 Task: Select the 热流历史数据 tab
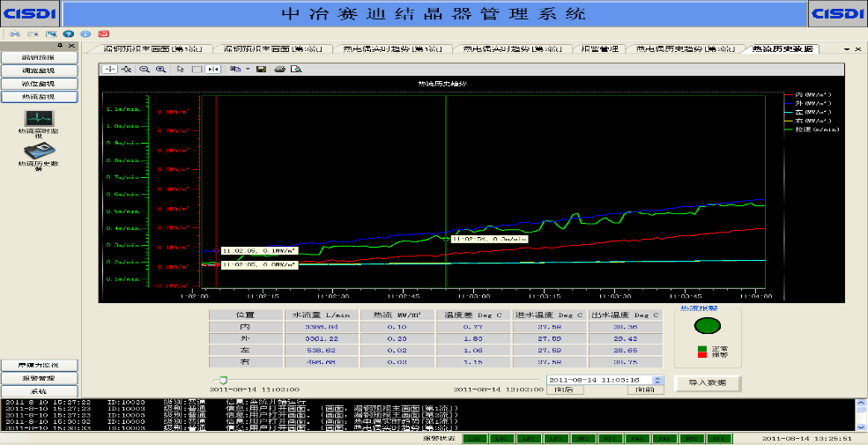(x=783, y=48)
